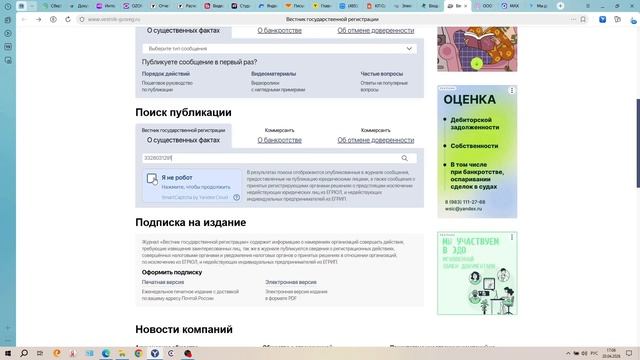Open the top 'О банкротстве' tab link

click(x=280, y=31)
